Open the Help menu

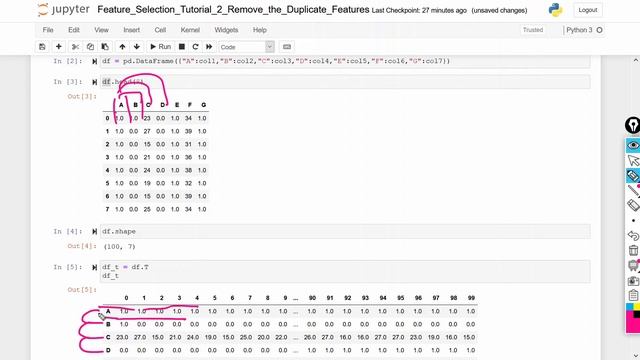[x=260, y=30]
